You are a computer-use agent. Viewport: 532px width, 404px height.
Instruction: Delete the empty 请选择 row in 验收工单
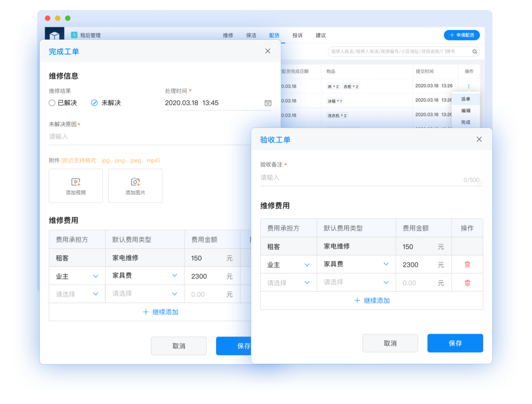(467, 283)
